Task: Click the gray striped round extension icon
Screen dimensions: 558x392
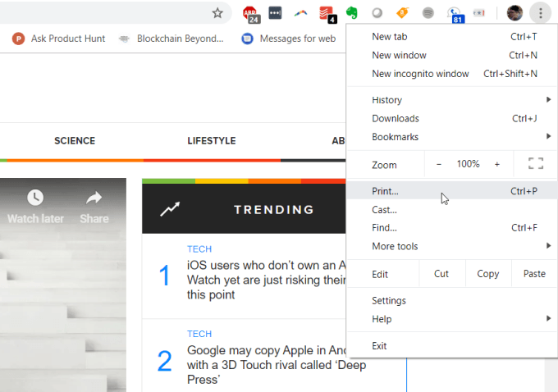Action: [428, 13]
